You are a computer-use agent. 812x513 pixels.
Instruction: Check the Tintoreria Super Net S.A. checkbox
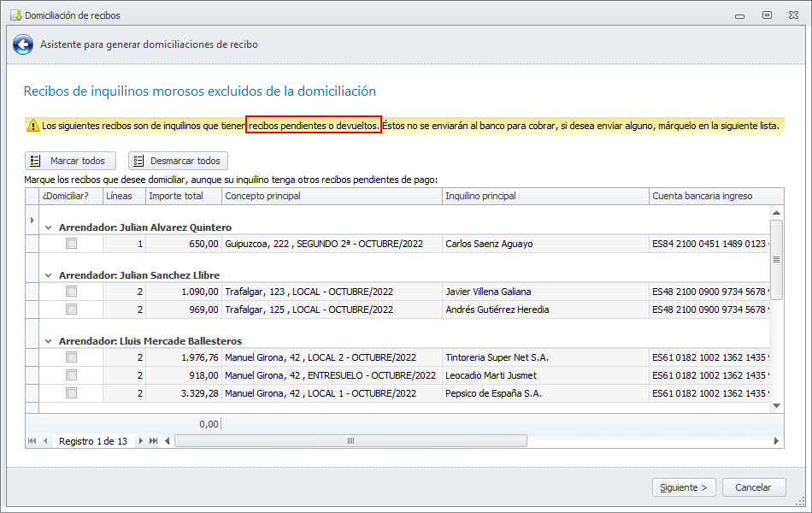click(x=72, y=357)
